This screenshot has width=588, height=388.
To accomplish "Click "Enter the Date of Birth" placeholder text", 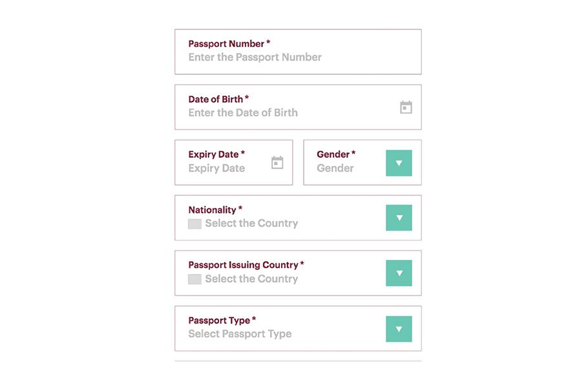I will tap(243, 113).
